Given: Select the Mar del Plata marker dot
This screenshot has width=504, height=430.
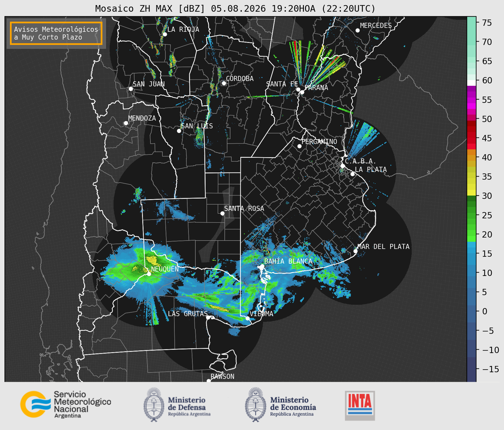Looking at the screenshot, I should [355, 251].
